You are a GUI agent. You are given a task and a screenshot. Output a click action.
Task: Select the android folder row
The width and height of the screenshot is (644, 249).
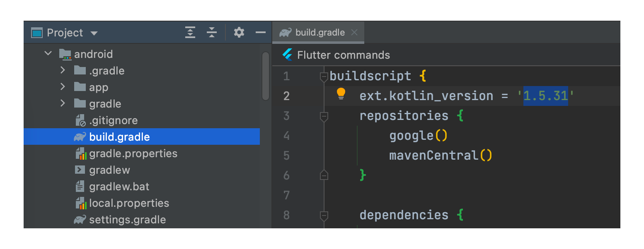pyautogui.click(x=142, y=54)
